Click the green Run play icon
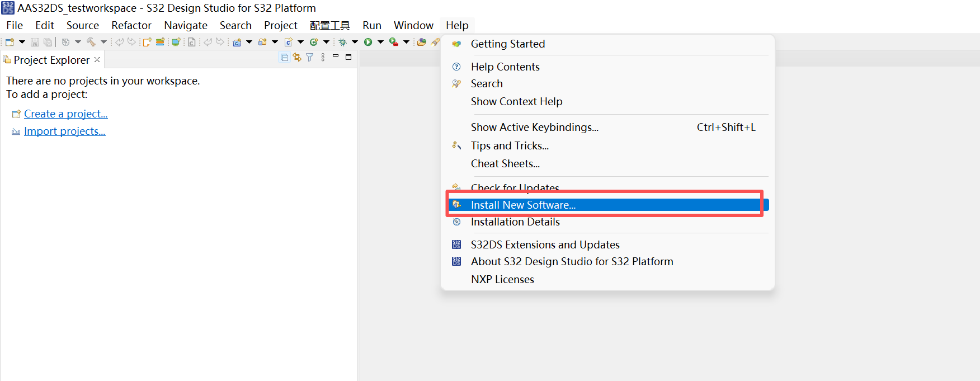The width and height of the screenshot is (980, 381). [x=368, y=42]
